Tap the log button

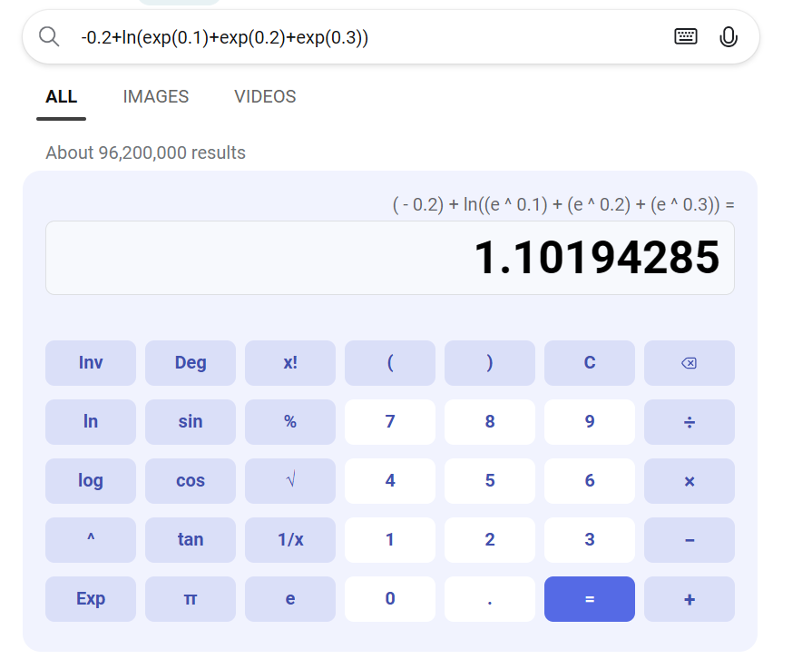tap(91, 481)
